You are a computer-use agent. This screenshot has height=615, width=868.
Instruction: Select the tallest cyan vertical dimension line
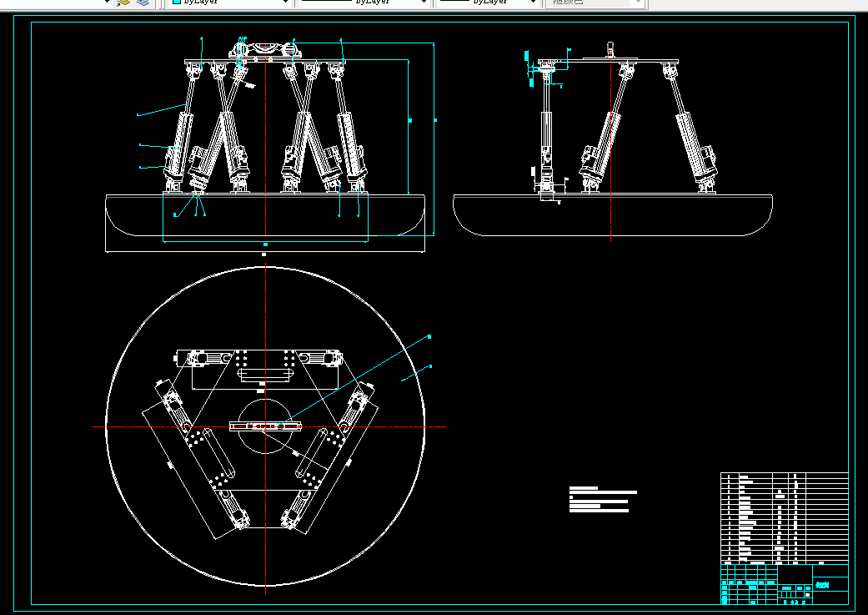pyautogui.click(x=434, y=139)
